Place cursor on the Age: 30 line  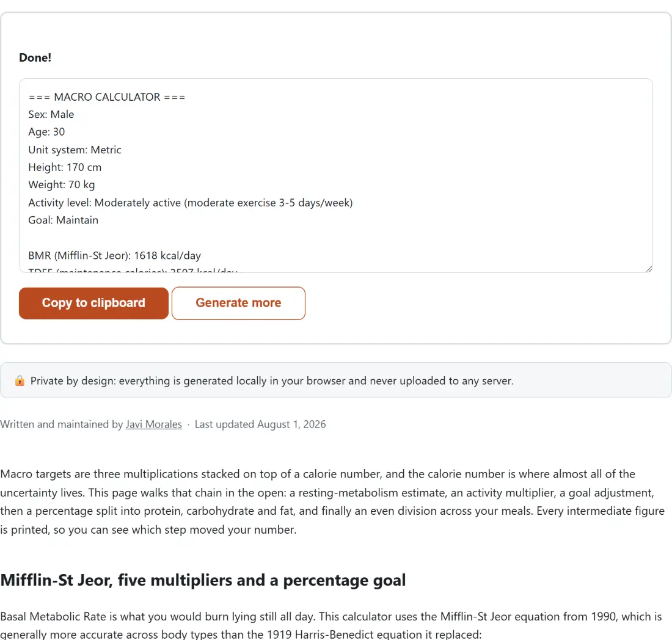(46, 132)
